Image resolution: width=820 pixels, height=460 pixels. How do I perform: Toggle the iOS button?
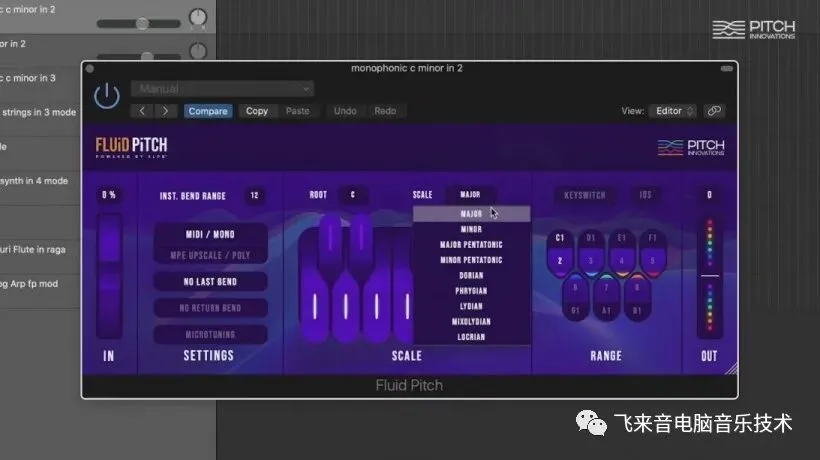click(645, 194)
